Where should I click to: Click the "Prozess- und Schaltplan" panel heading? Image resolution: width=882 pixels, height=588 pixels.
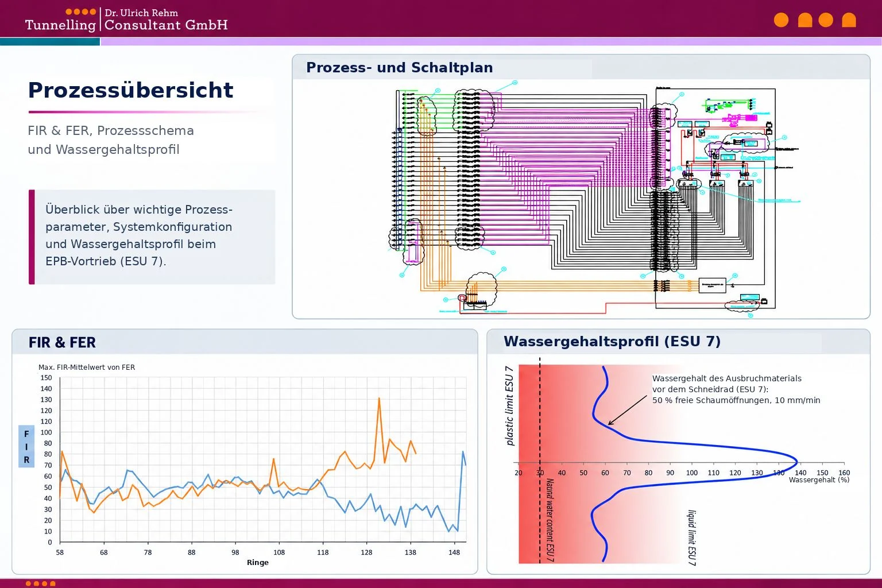[400, 68]
